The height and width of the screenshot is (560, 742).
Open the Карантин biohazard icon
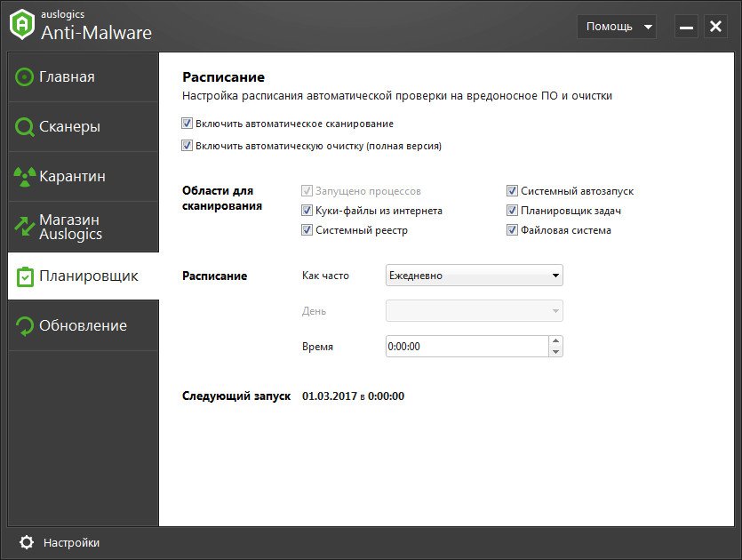point(25,177)
